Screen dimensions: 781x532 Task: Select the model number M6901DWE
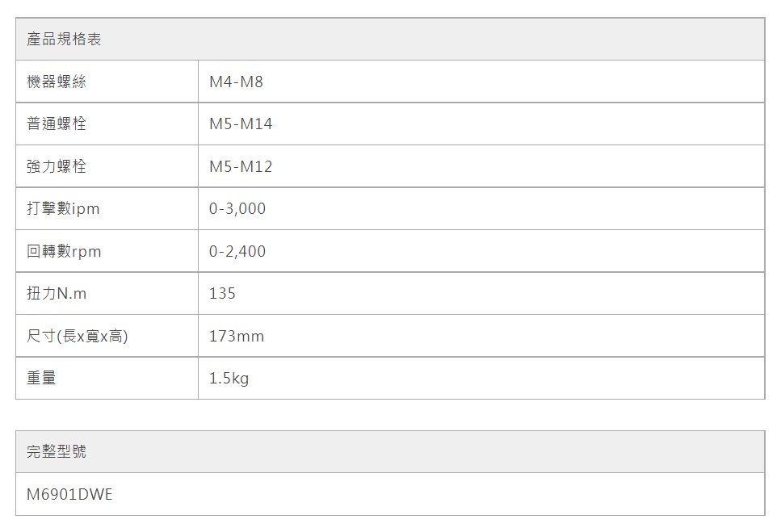tap(69, 494)
